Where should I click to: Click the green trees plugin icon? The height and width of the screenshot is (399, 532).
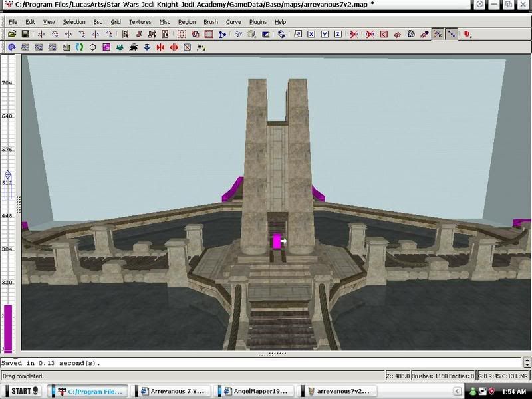pos(120,47)
